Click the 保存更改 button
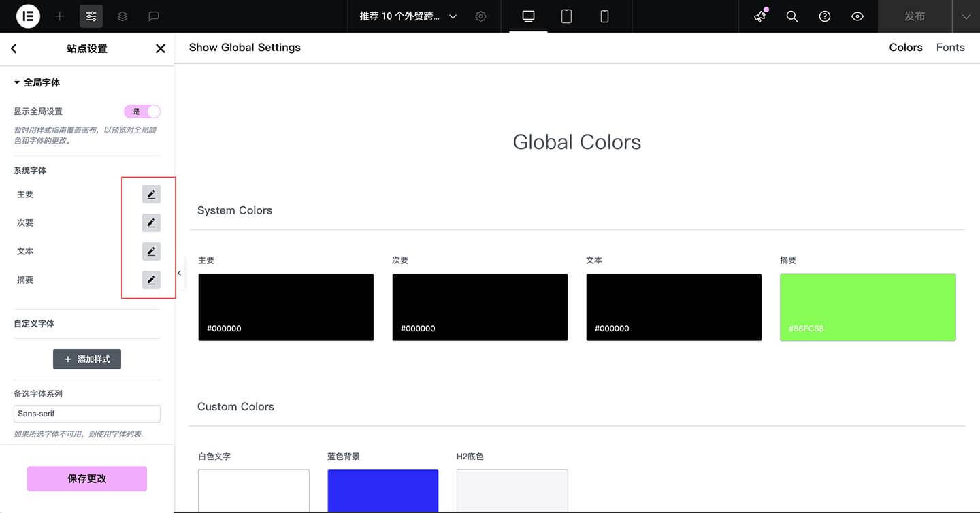The width and height of the screenshot is (980, 513). click(x=87, y=478)
